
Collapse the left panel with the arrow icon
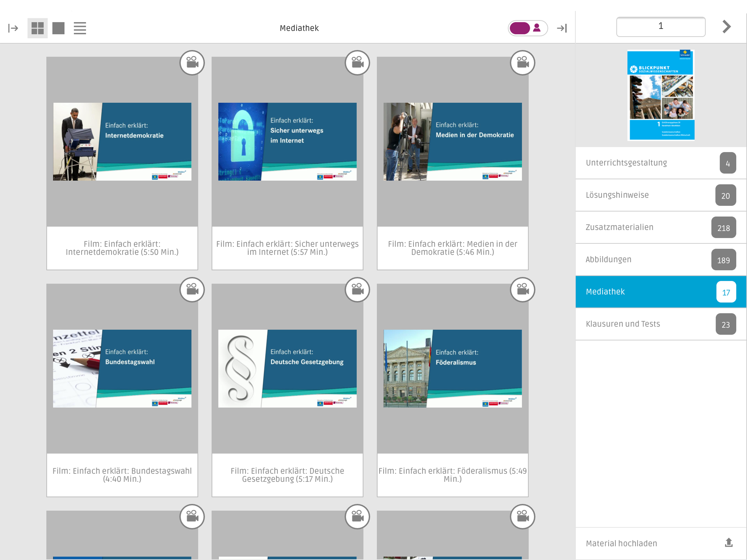tap(13, 28)
